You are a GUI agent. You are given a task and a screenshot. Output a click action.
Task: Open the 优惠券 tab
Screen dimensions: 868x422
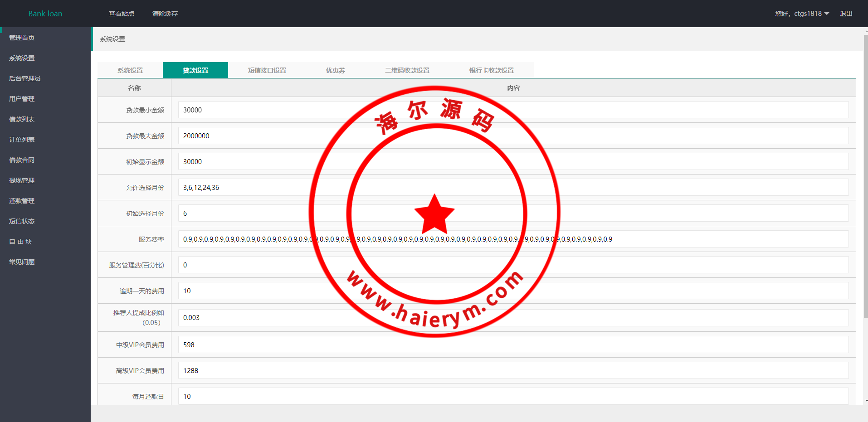coord(336,70)
